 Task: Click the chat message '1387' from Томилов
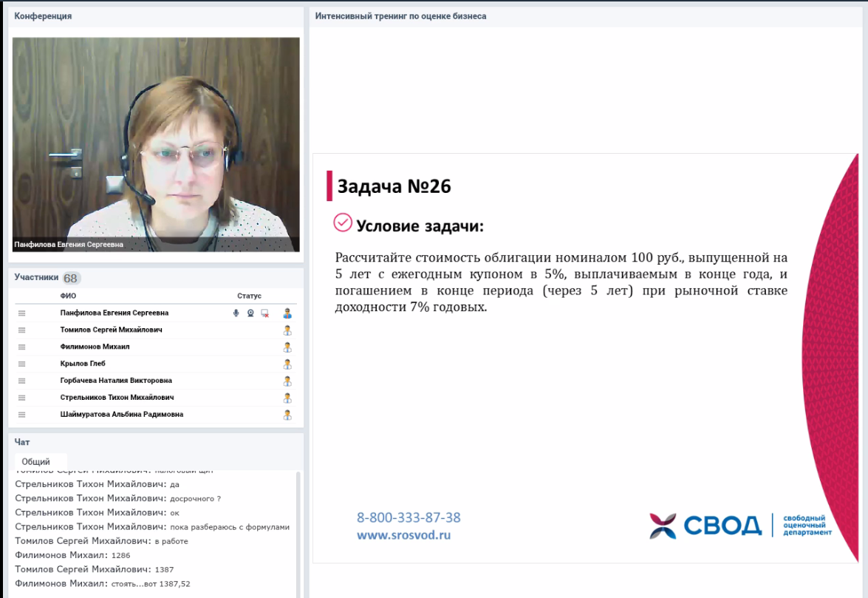(x=165, y=570)
